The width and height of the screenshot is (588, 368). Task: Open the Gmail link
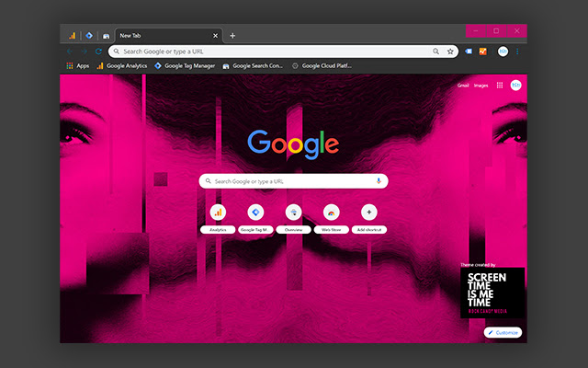pos(463,86)
